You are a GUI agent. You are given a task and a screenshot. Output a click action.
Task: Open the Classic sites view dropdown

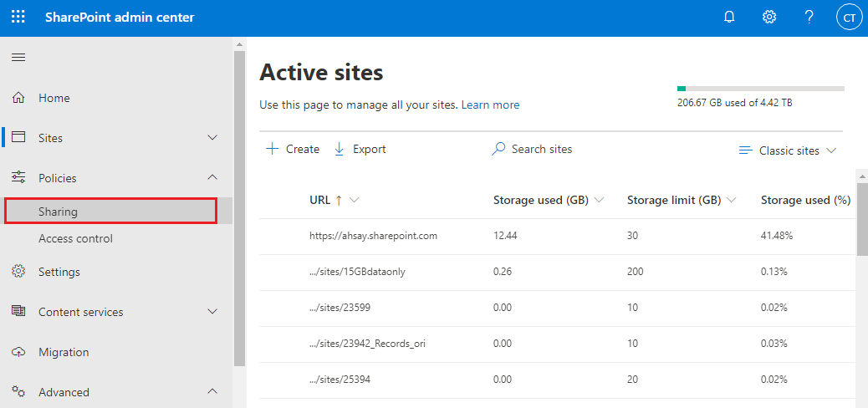pyautogui.click(x=788, y=150)
